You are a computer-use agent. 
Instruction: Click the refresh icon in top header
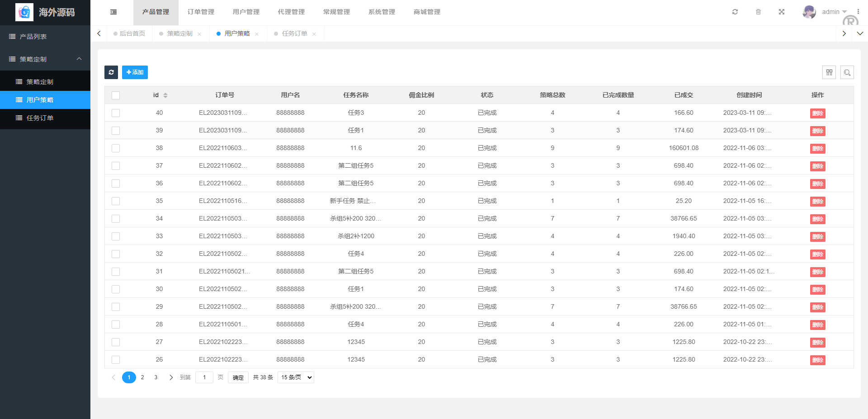coord(735,12)
